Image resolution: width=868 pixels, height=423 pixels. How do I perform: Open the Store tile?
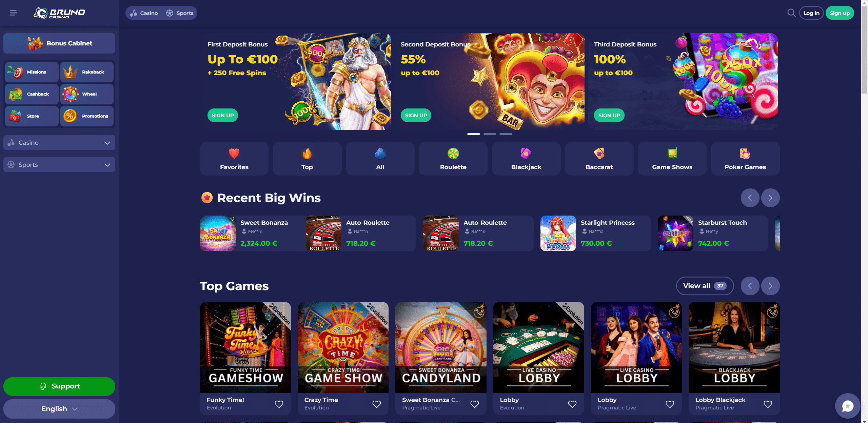pyautogui.click(x=32, y=116)
